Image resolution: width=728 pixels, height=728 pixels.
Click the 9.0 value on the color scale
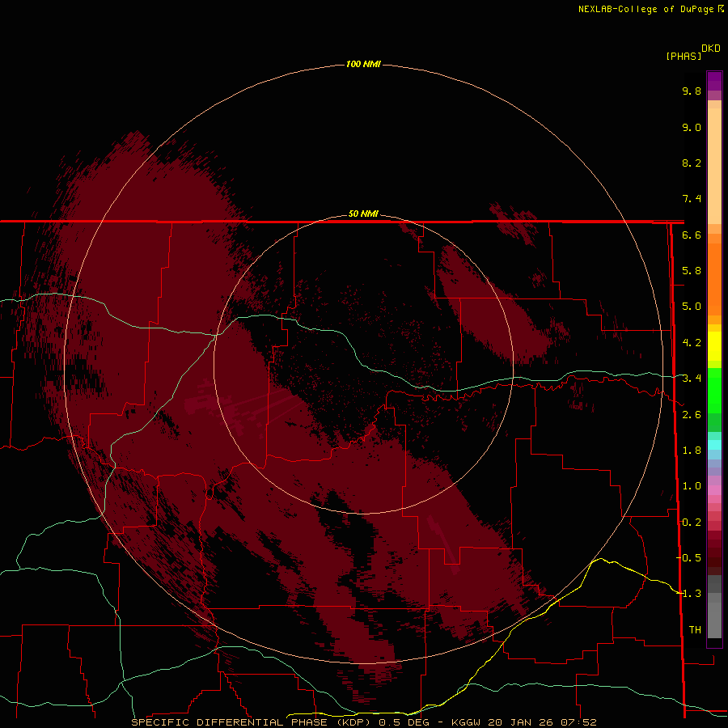692,127
